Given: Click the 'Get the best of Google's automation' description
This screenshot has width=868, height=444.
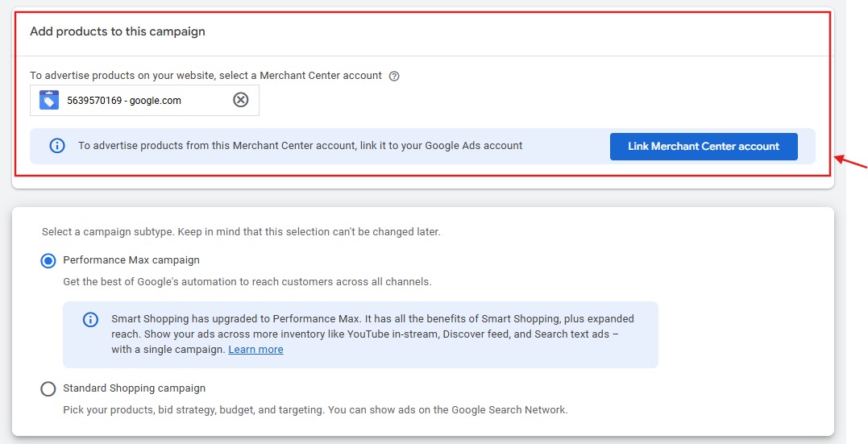Looking at the screenshot, I should point(247,281).
